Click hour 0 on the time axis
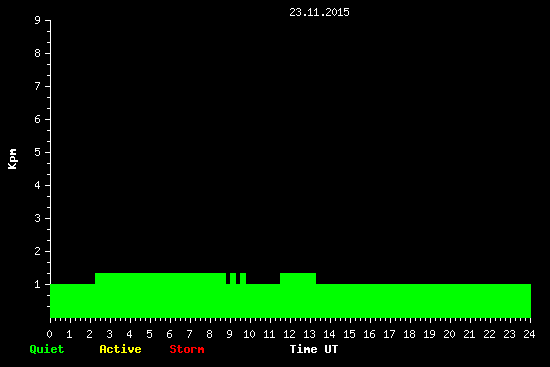The image size is (550, 367). pyautogui.click(x=49, y=334)
